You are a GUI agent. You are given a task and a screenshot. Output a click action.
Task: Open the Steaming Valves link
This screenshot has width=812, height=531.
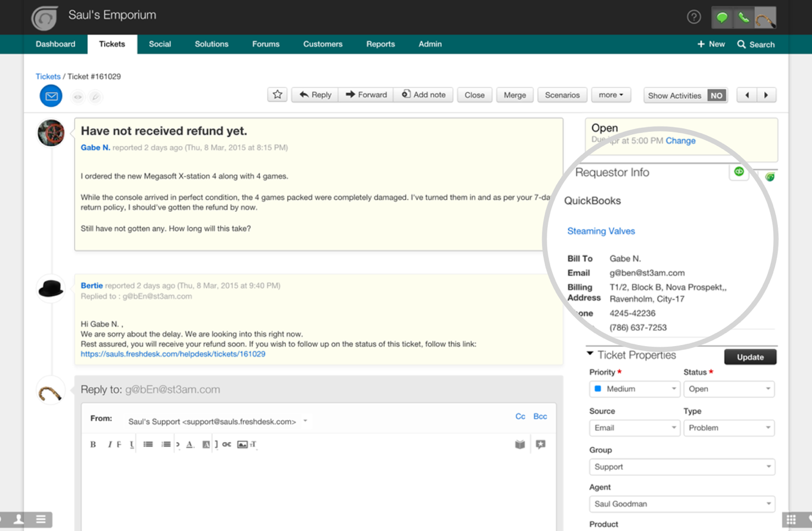coord(601,231)
